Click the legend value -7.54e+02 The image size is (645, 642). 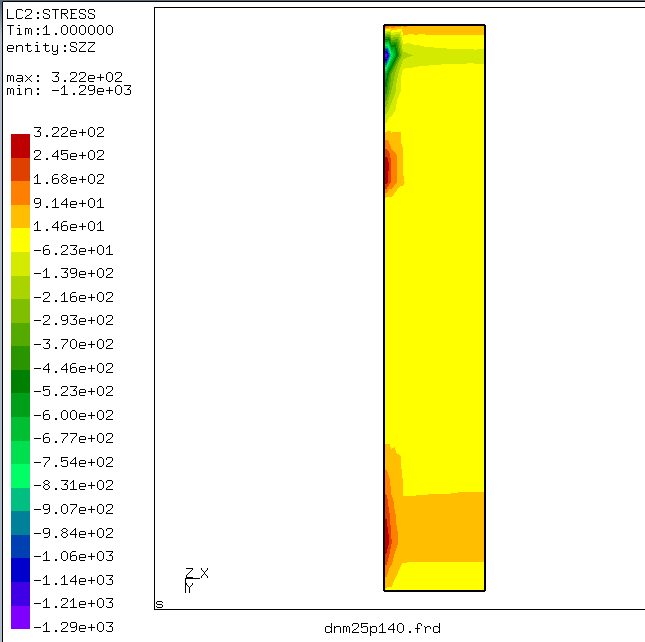[x=73, y=461]
